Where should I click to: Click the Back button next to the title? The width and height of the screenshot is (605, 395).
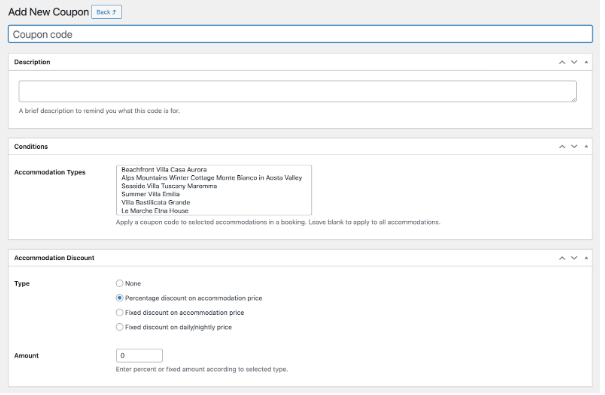coord(106,12)
